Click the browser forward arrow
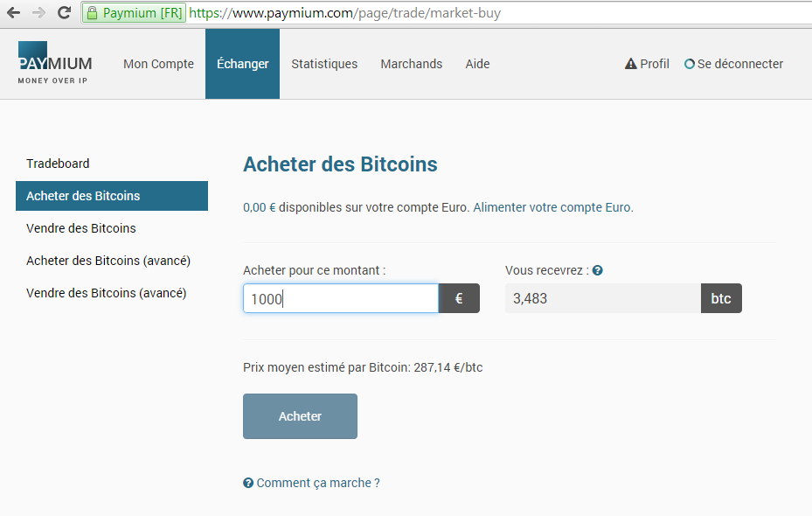 click(x=38, y=13)
